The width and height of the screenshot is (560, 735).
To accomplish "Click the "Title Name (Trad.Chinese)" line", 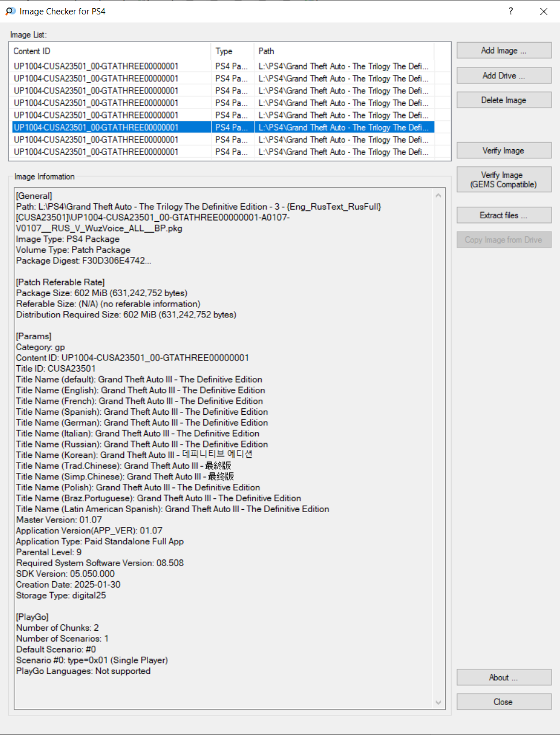I will 124,466.
